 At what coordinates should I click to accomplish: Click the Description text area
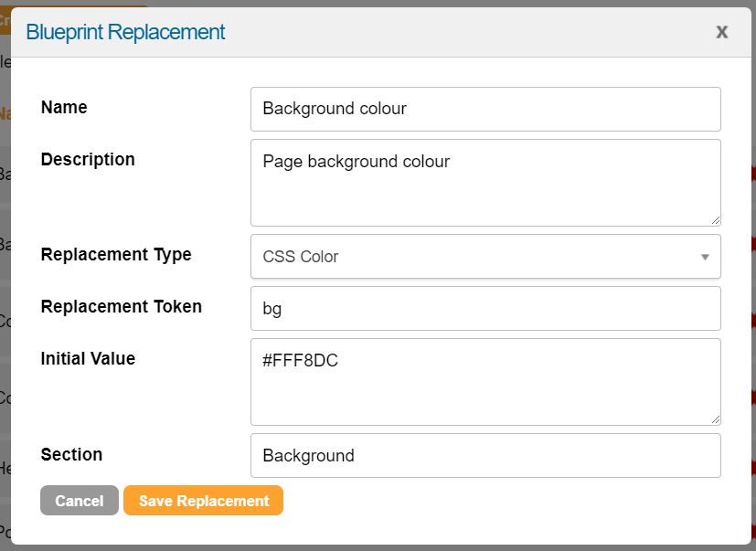pyautogui.click(x=484, y=182)
